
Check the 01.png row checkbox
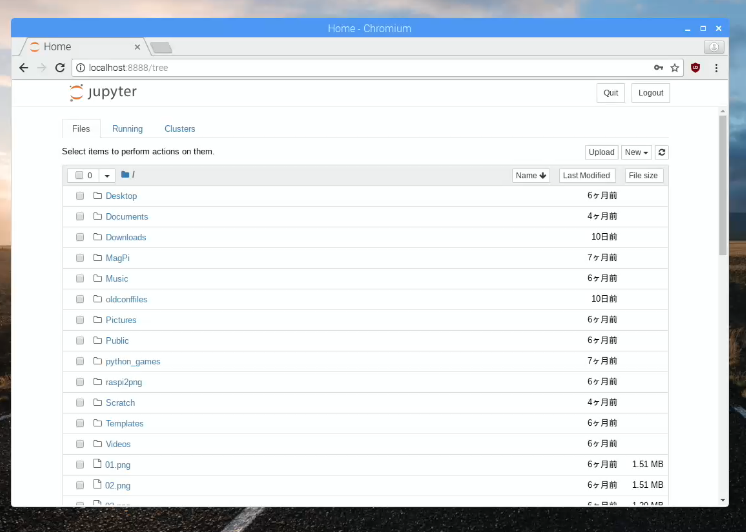point(80,464)
